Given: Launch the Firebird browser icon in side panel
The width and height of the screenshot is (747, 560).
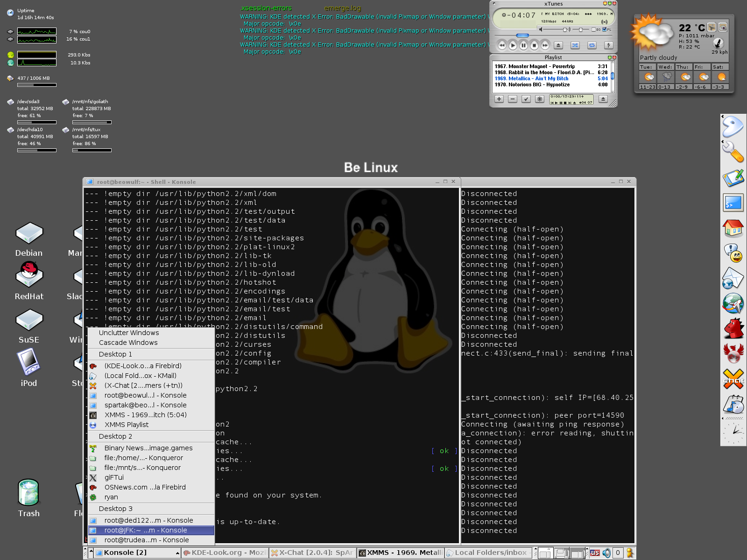Looking at the screenshot, I should tap(733, 353).
